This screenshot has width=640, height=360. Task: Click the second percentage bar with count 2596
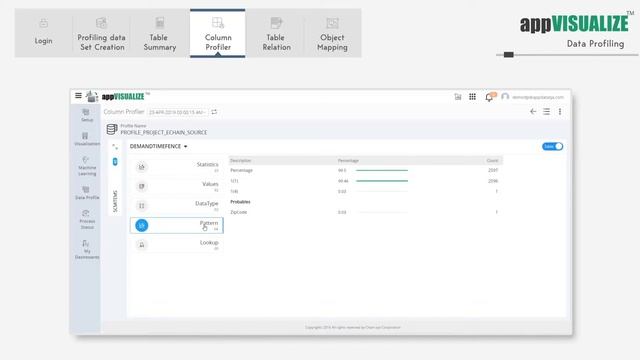pyautogui.click(x=382, y=181)
